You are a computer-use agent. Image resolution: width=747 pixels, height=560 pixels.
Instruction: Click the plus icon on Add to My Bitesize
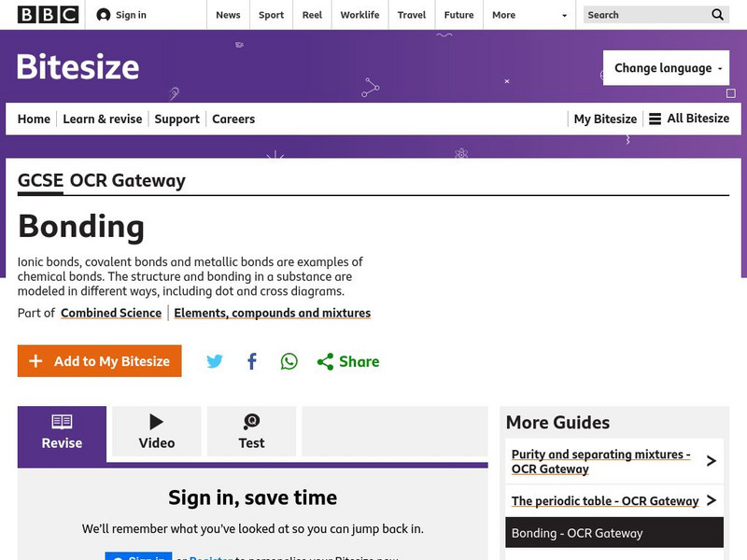tap(35, 361)
